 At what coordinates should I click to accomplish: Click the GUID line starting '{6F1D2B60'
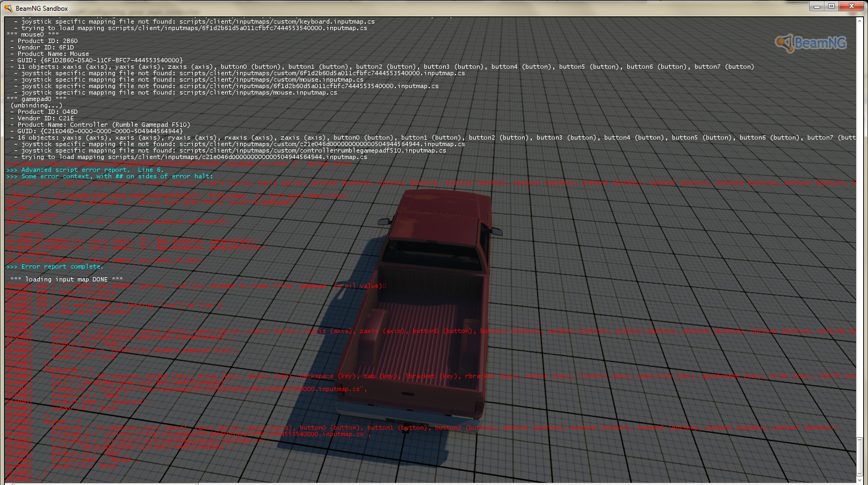97,60
